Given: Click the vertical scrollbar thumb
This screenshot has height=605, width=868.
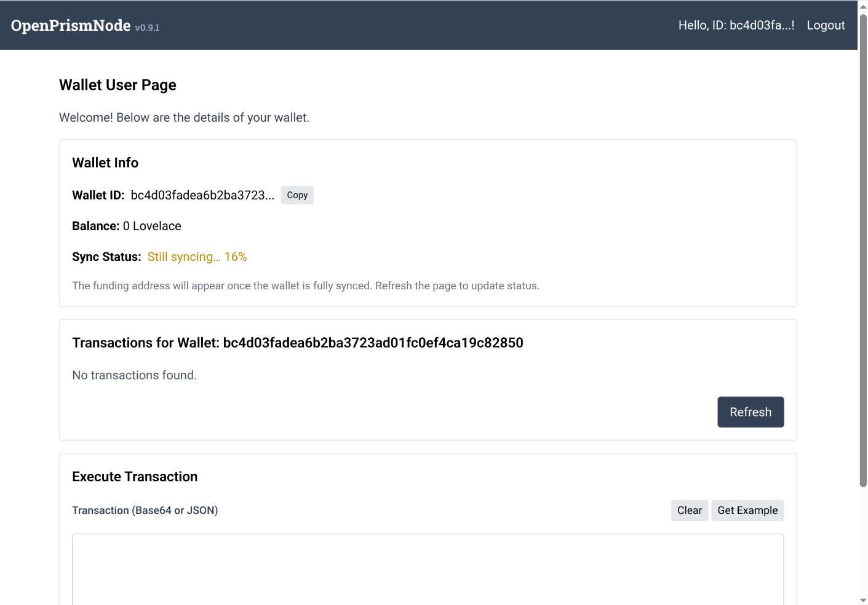Looking at the screenshot, I should tap(863, 246).
